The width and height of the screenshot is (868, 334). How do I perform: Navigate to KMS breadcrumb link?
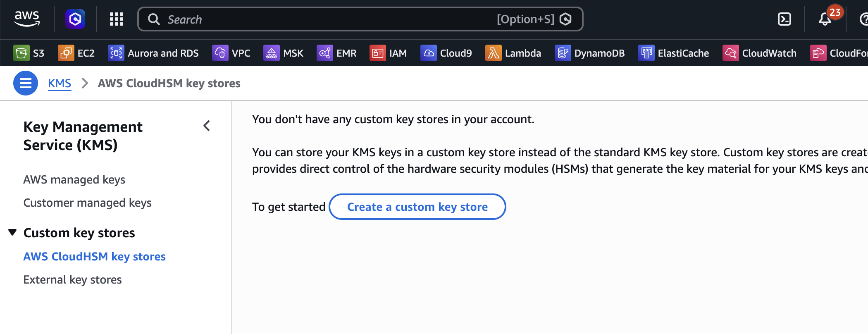[x=60, y=83]
